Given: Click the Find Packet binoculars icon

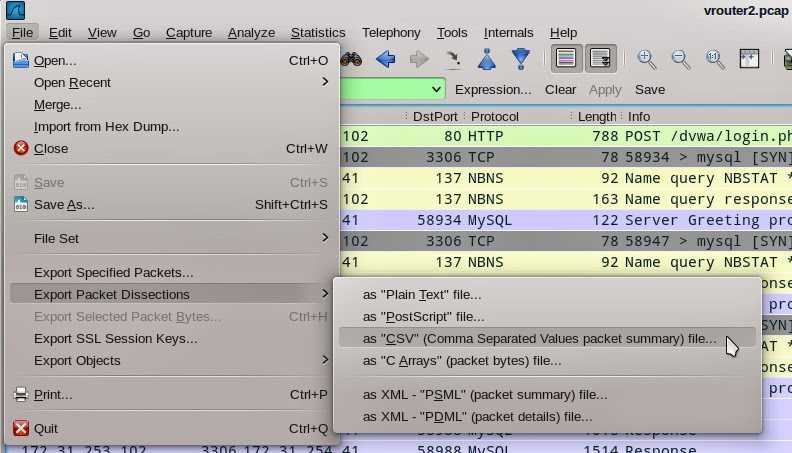Looking at the screenshot, I should tap(351, 60).
